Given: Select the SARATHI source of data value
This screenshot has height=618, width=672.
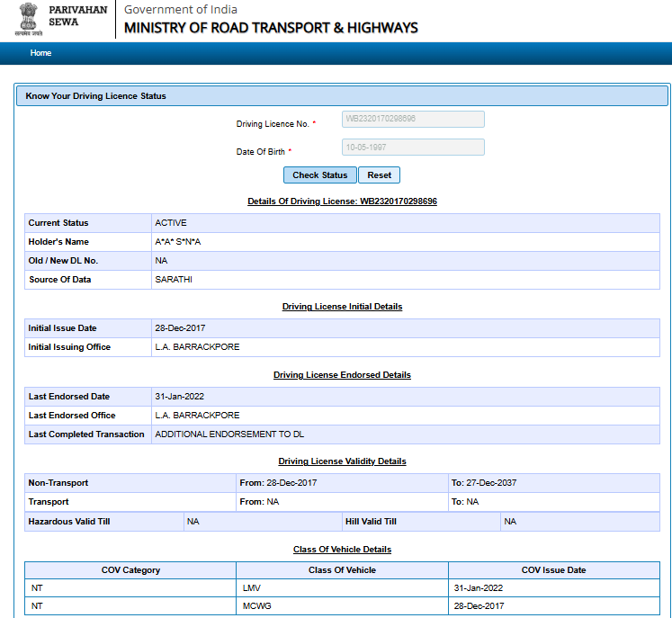Looking at the screenshot, I should (x=174, y=280).
